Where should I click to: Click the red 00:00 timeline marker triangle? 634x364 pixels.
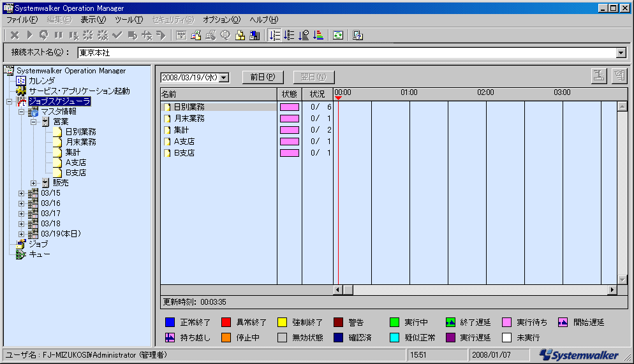pyautogui.click(x=338, y=98)
